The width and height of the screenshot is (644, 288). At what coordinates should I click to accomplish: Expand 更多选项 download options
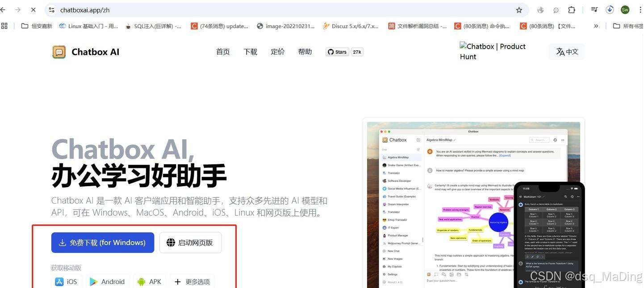click(x=192, y=281)
